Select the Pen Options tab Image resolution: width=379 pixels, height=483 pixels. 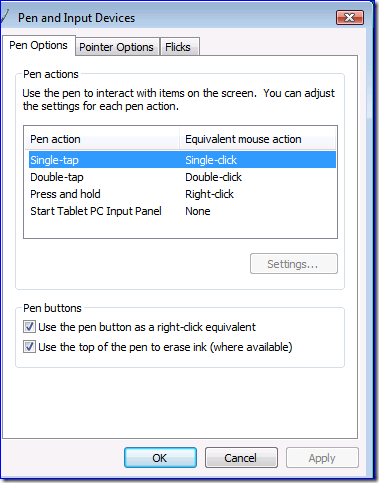click(x=38, y=45)
